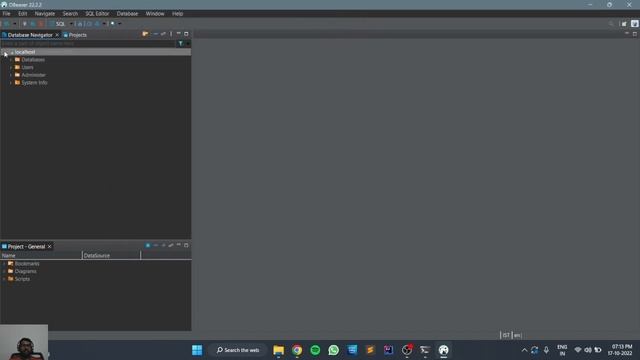Open the Window menu

[155, 13]
